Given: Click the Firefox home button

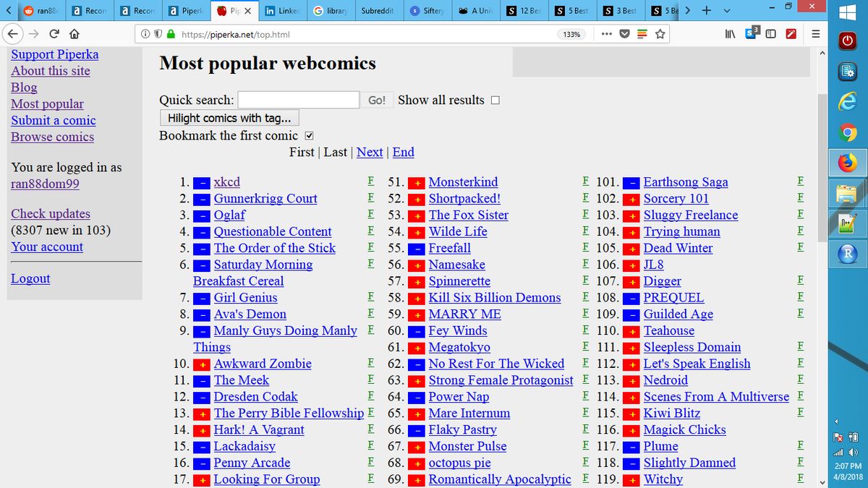Looking at the screenshot, I should tap(73, 34).
